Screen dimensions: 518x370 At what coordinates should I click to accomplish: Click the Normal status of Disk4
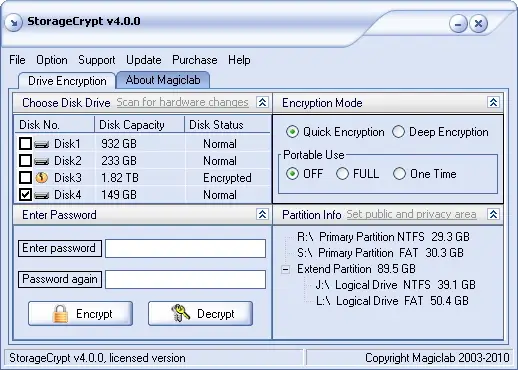(220, 195)
